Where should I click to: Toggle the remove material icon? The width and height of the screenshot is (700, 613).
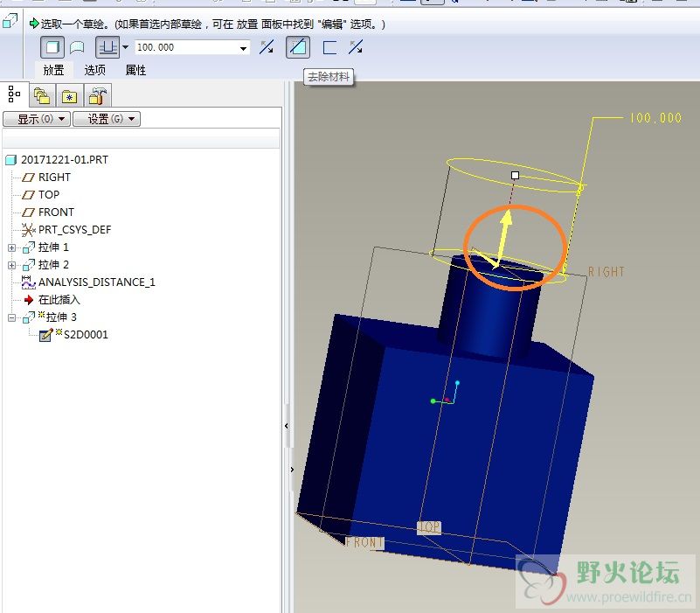click(298, 47)
